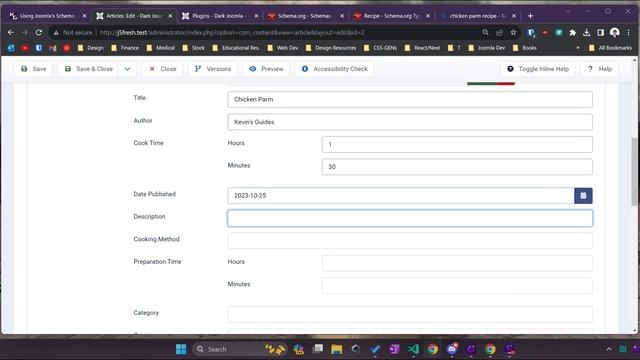Screen dimensions: 640x360
Task: Click the Cook Time Minutes field
Action: pyautogui.click(x=457, y=167)
